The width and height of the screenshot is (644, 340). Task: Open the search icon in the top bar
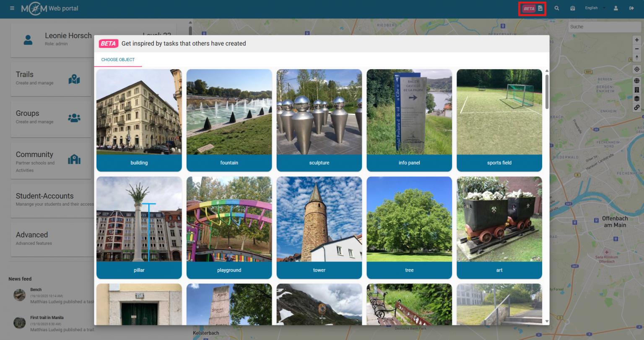tap(556, 8)
